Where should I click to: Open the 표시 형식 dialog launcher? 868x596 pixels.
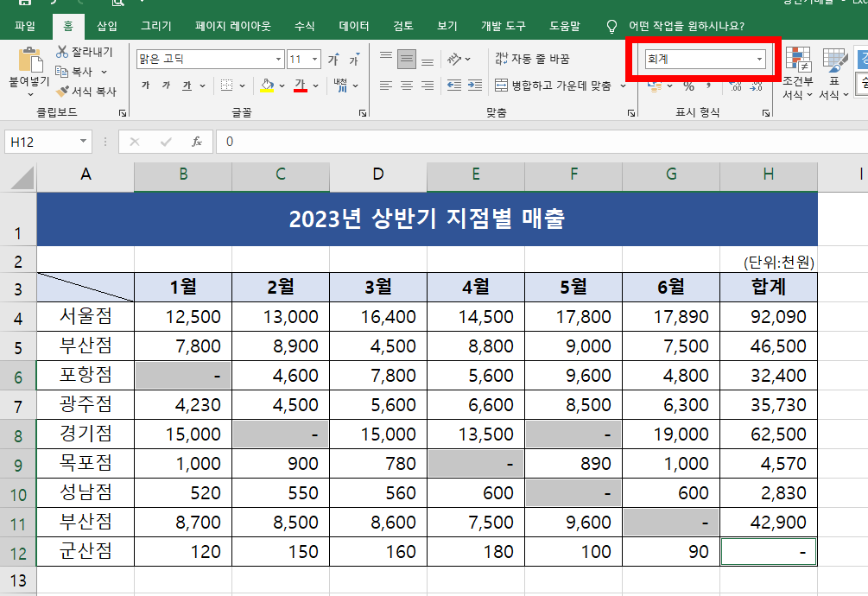766,113
